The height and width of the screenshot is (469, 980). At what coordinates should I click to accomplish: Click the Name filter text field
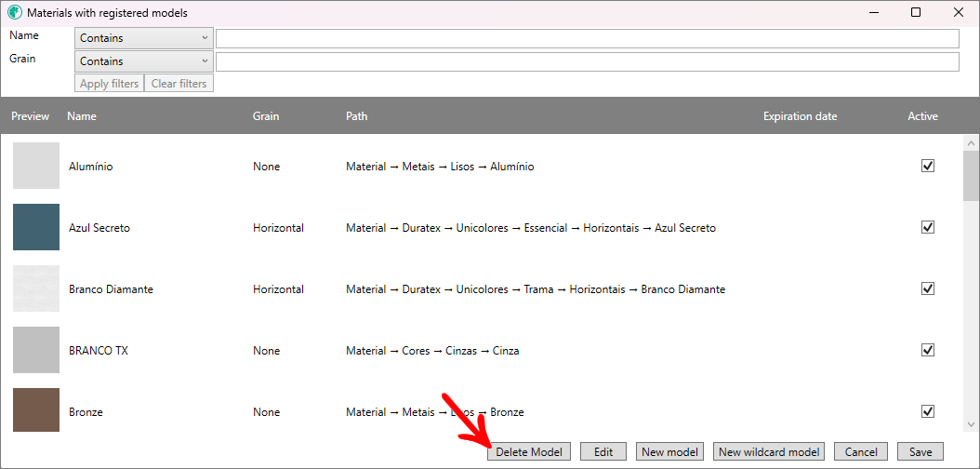588,39
